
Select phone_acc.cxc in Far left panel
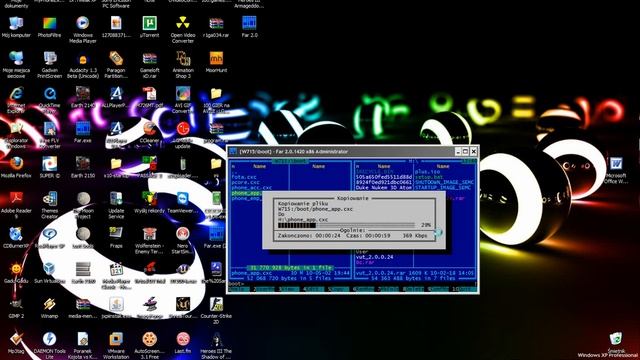tap(252, 188)
